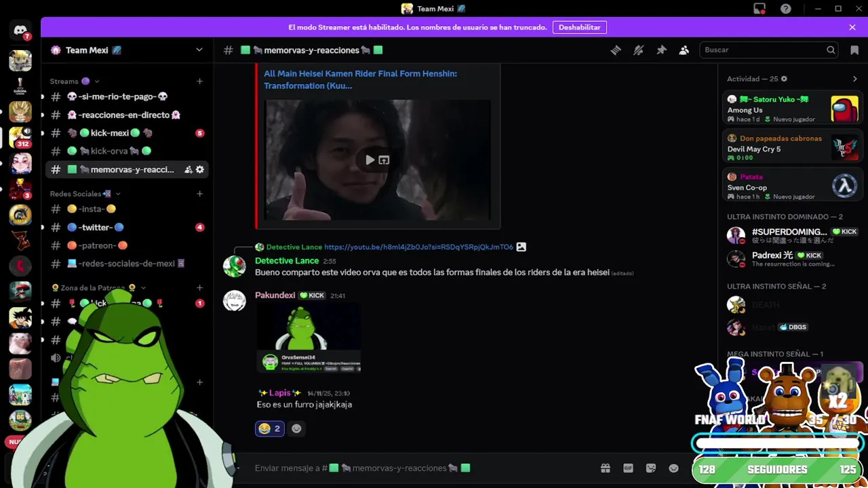Open the Team Mexi server dropdown menu
The image size is (868, 488).
coord(199,50)
